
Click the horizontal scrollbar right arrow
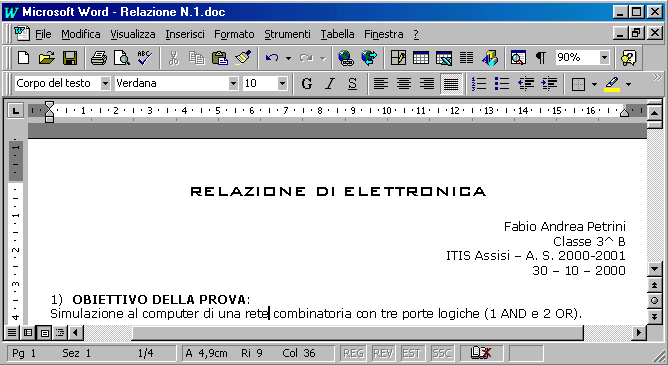(638, 332)
